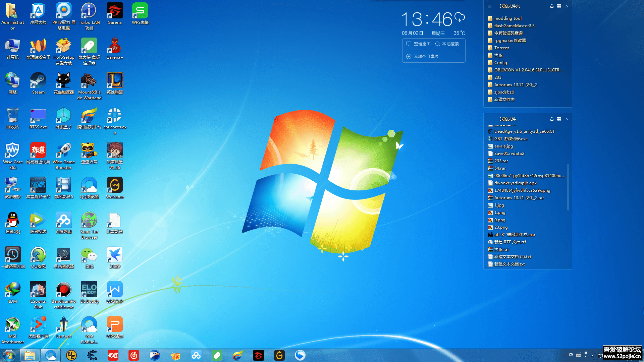
Task: Click 整理桌面 button
Action: [x=418, y=44]
